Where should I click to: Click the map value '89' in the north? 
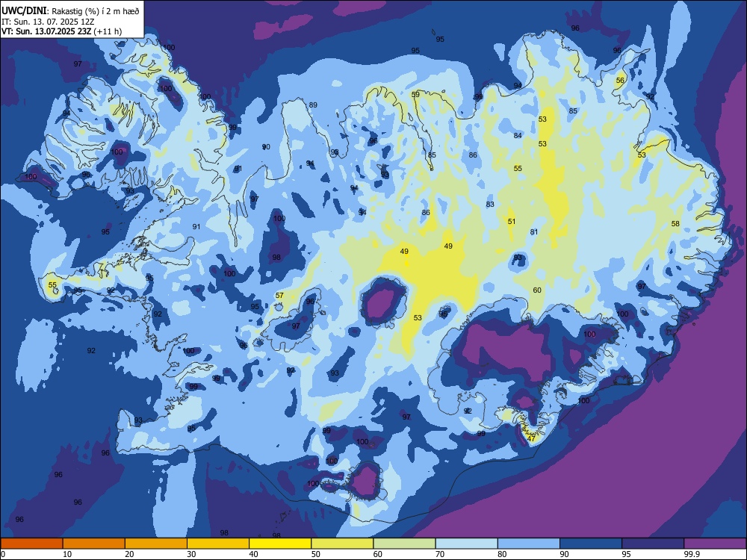(x=313, y=105)
